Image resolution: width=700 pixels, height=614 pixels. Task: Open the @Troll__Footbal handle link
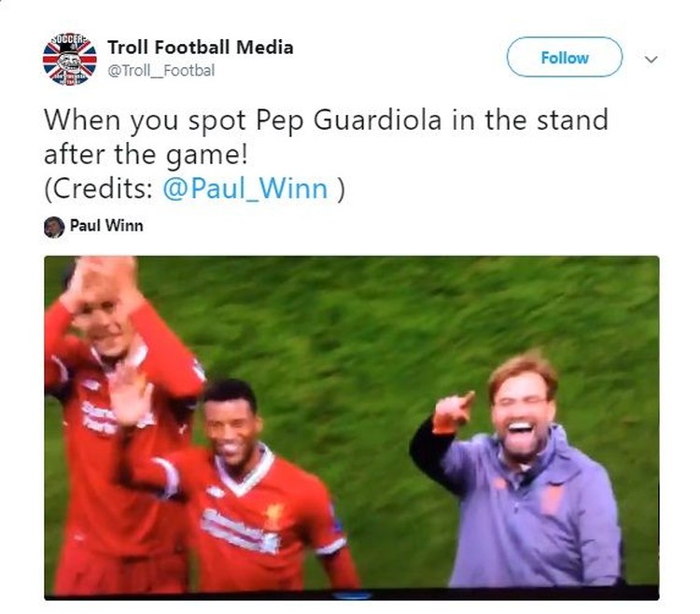pos(161,71)
